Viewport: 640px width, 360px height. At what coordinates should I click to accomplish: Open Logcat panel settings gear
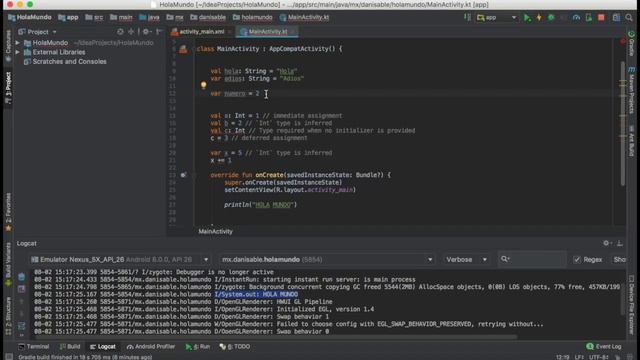click(606, 243)
